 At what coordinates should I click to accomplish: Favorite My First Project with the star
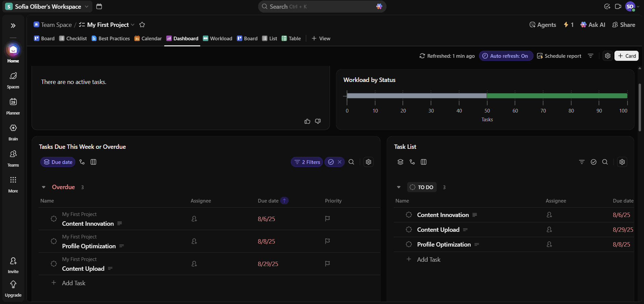pos(142,25)
